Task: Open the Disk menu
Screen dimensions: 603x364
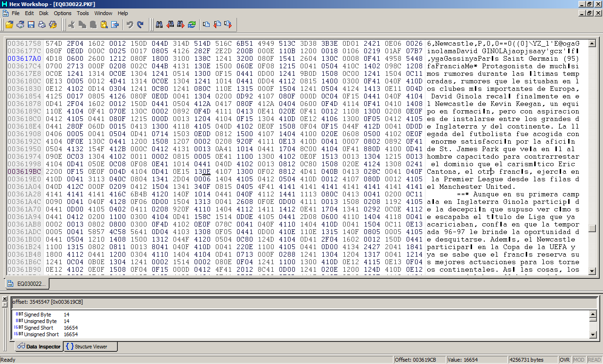Action: point(44,13)
